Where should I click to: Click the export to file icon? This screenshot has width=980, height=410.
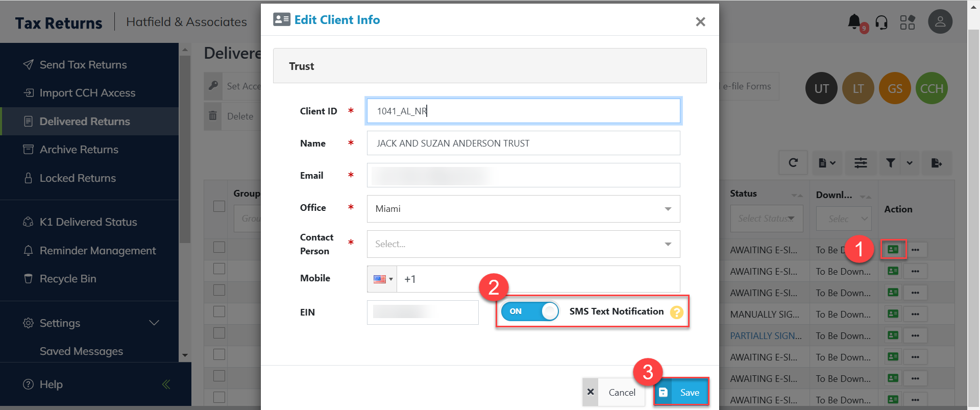click(936, 163)
